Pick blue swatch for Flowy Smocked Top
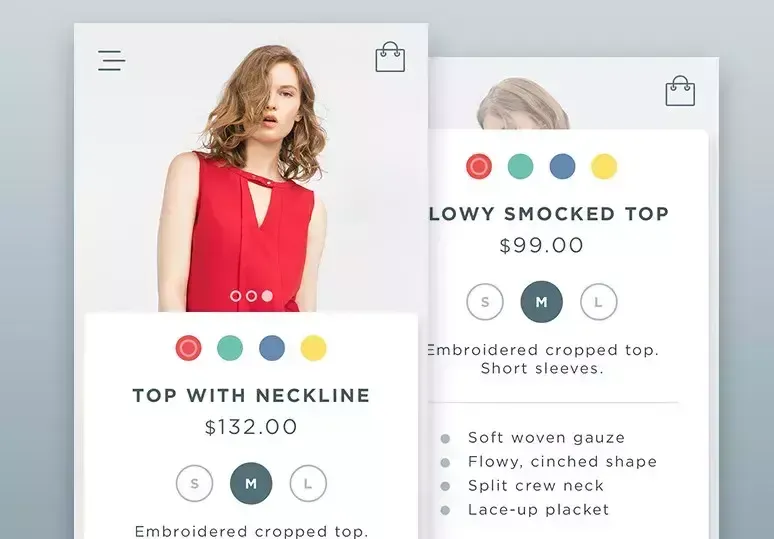Viewport: 774px width, 539px height. 562,166
